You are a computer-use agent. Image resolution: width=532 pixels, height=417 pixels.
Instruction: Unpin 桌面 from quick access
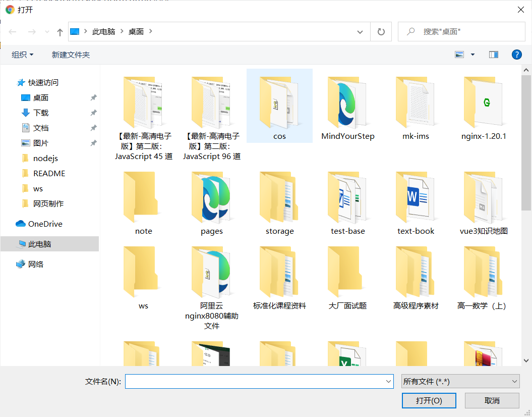[x=93, y=97]
